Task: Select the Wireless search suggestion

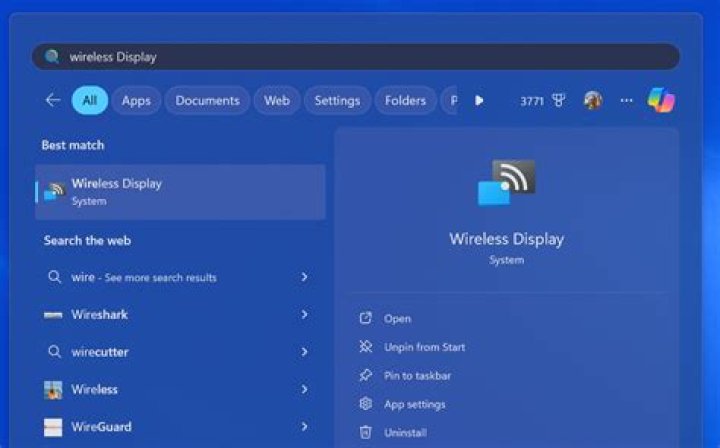Action: click(x=180, y=389)
